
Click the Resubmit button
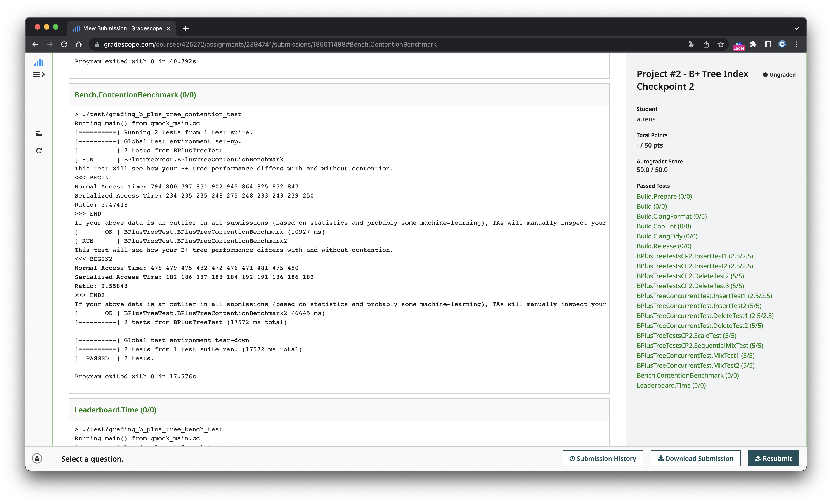coord(774,458)
